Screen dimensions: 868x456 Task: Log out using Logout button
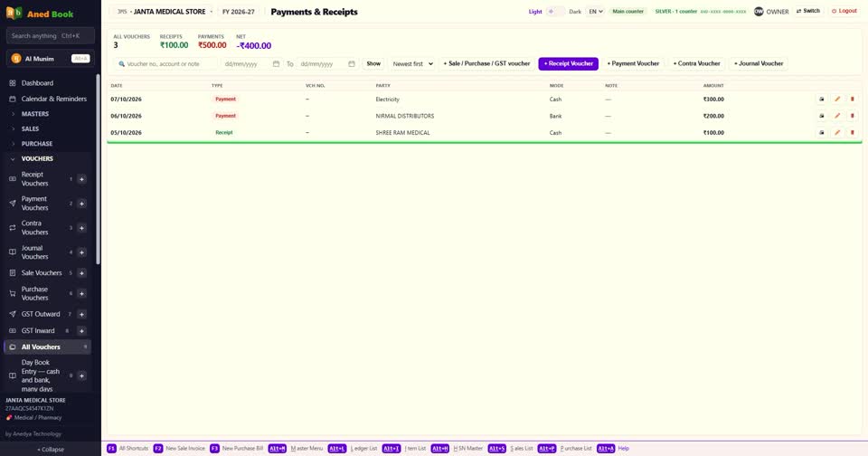click(844, 11)
